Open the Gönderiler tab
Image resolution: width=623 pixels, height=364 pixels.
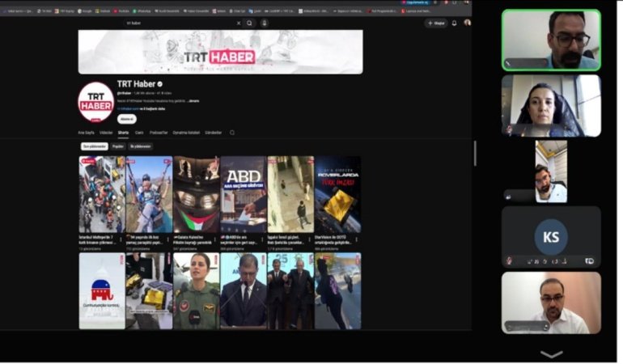214,133
